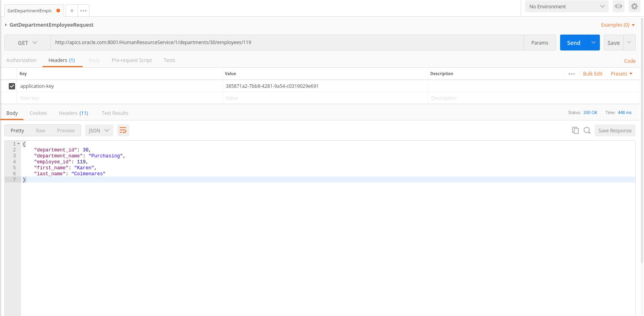Click the Bulk Edit link

pyautogui.click(x=592, y=74)
